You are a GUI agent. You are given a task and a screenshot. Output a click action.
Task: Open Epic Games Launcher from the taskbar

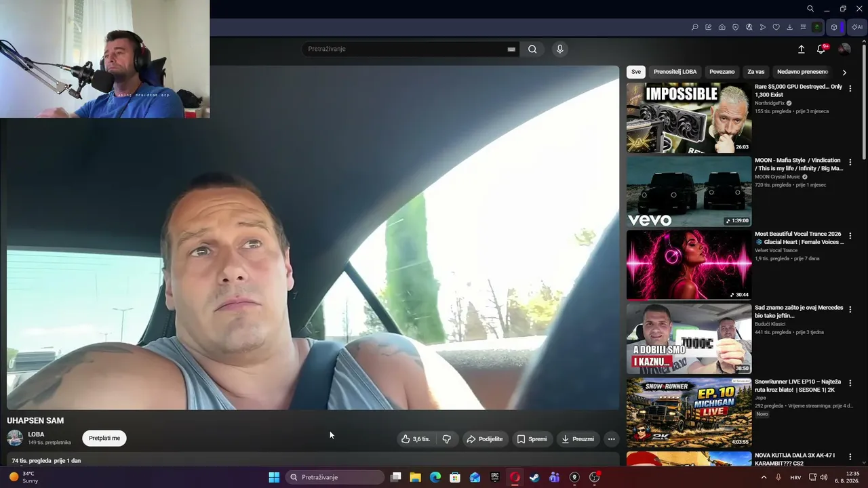(x=495, y=477)
